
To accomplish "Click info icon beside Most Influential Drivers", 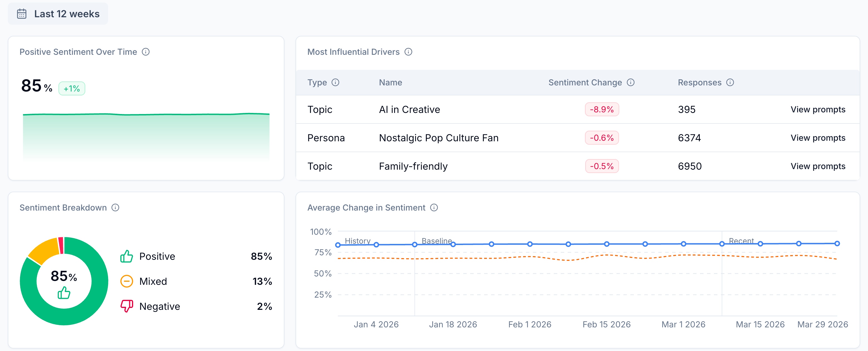I will (408, 52).
